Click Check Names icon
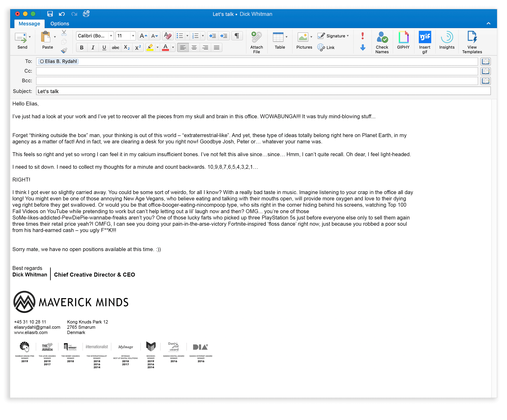Screen dimensions: 507x420 pyautogui.click(x=382, y=38)
